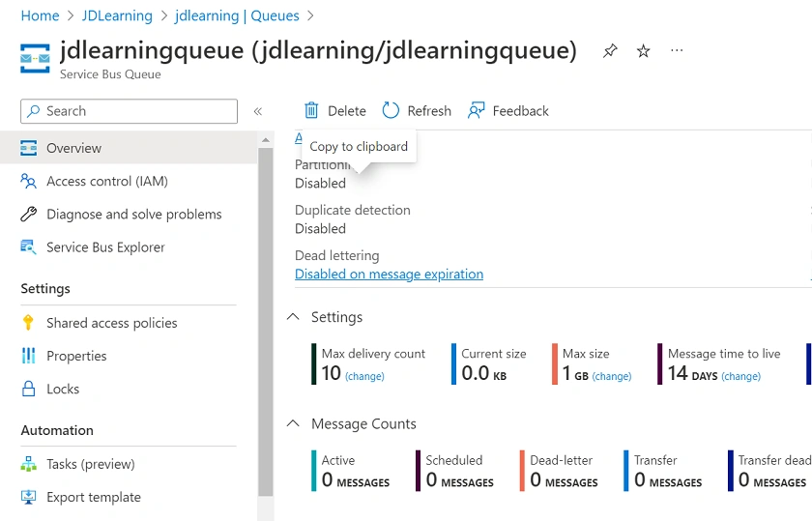The image size is (812, 521).
Task: Click the Service Bus Queue resource icon
Action: pyautogui.click(x=35, y=59)
